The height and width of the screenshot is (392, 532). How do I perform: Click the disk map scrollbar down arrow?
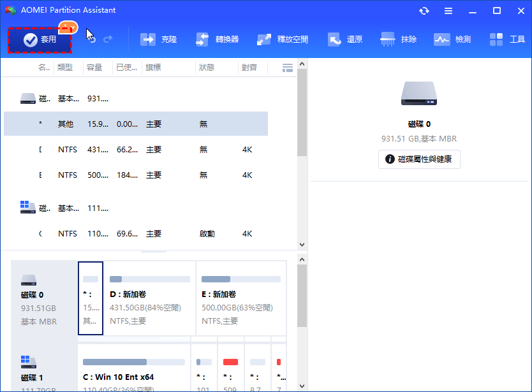[302, 386]
